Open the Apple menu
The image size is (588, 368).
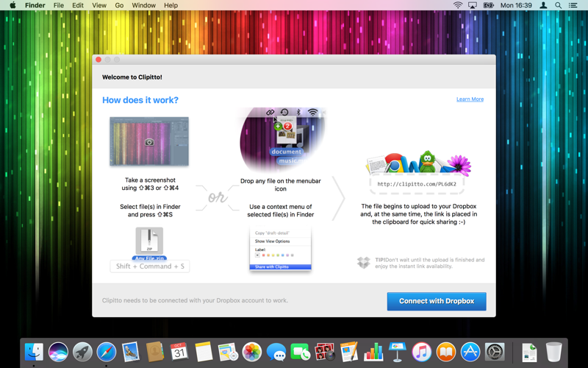coord(12,5)
